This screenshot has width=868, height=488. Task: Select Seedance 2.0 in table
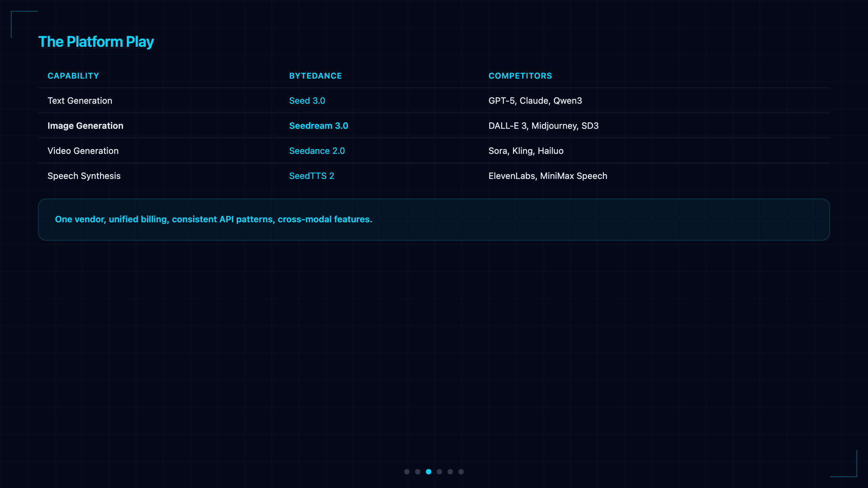click(317, 151)
